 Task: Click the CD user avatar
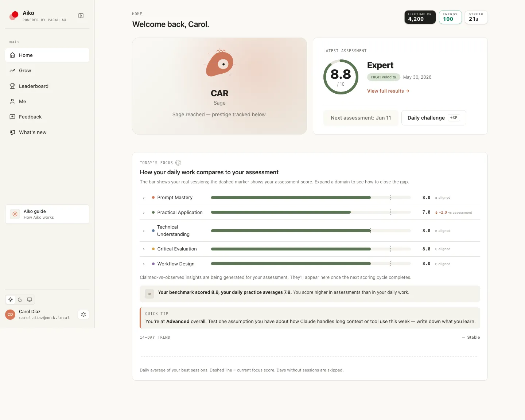(10, 315)
